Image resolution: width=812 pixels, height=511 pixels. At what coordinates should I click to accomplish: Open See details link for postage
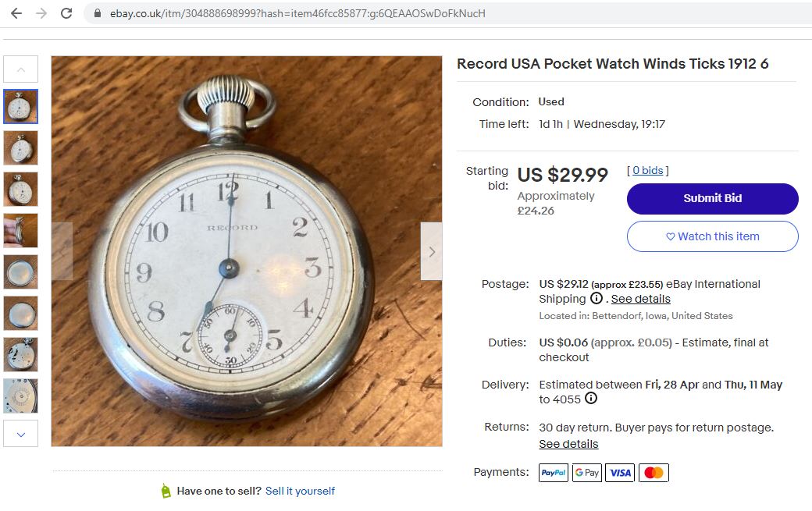[x=640, y=299]
